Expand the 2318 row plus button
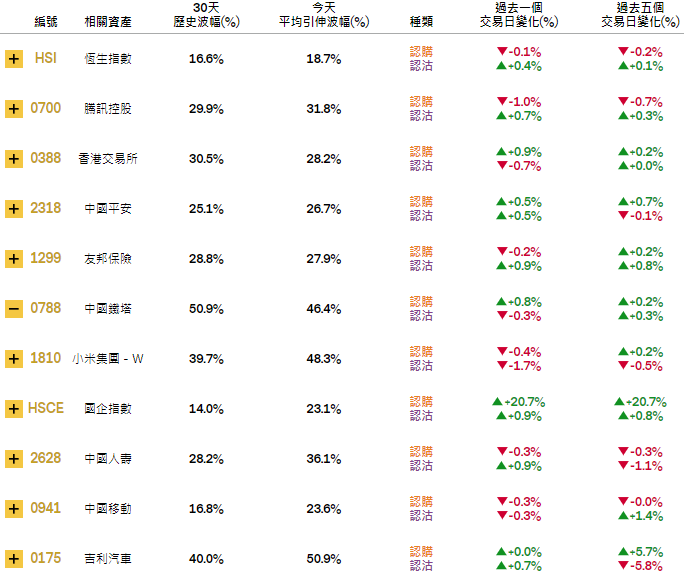684x579 pixels. pos(14,209)
